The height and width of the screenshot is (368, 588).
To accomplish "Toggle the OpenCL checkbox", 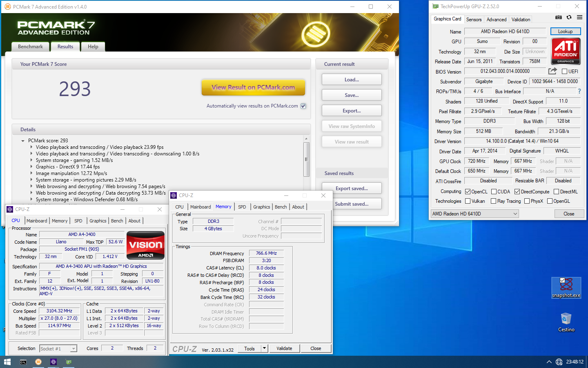I will [468, 191].
